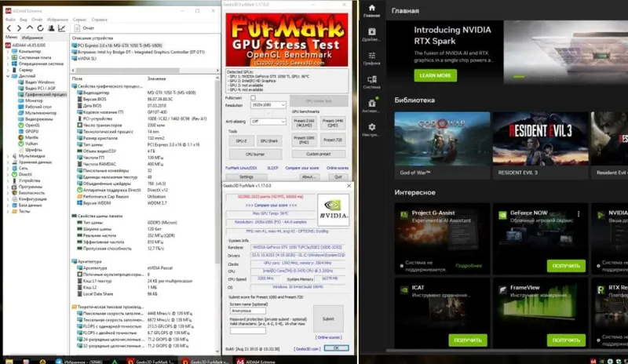628x364 pixels.
Task: Click GPU Shark button in FurMark
Action: click(269, 141)
